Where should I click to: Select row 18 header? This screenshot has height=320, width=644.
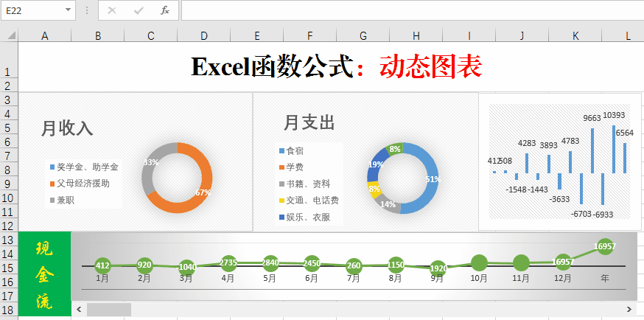point(9,310)
